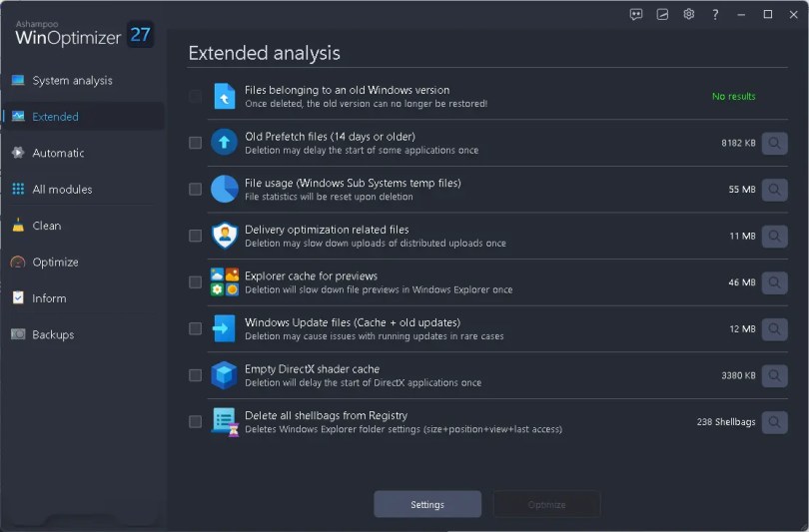Open the Clean section

click(x=84, y=226)
